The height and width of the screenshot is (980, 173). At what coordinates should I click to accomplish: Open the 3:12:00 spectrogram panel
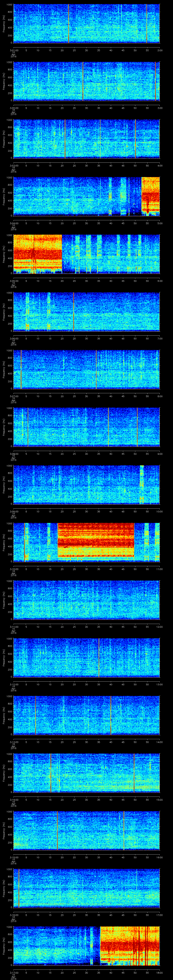click(x=87, y=658)
